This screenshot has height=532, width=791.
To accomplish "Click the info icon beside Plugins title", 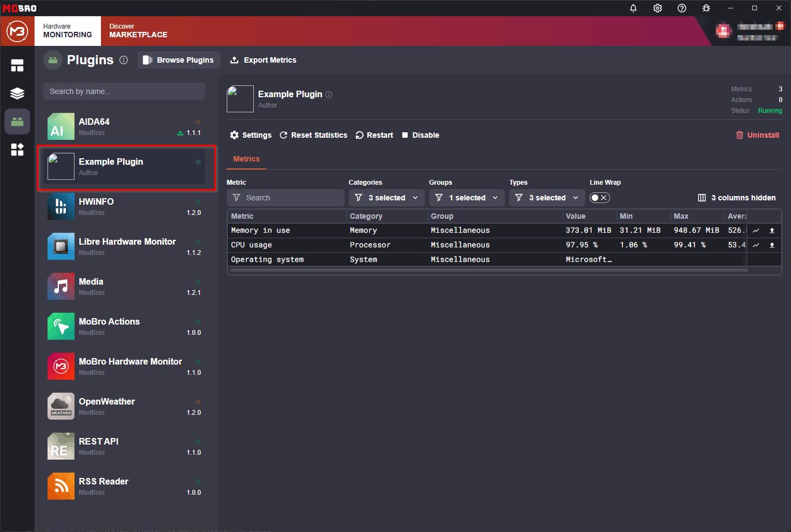I will pos(124,60).
